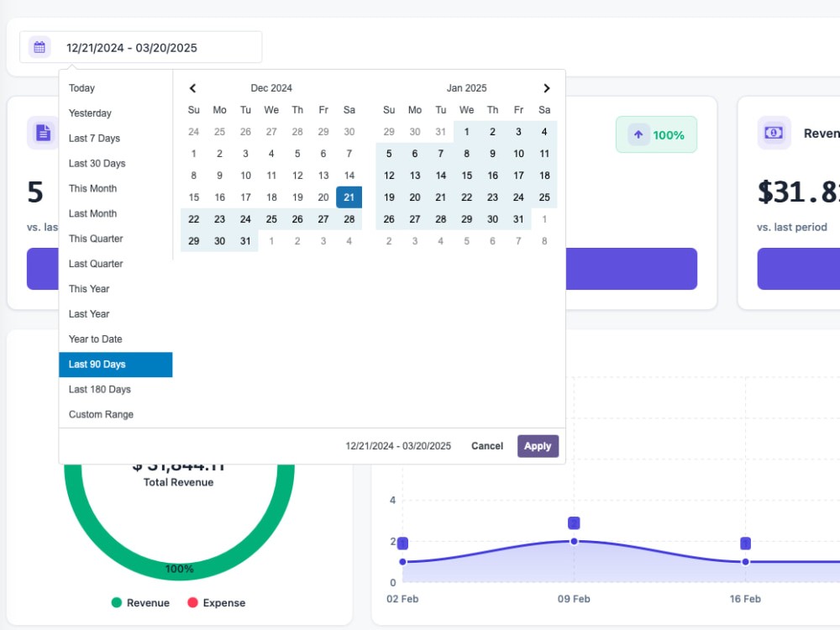Image resolution: width=840 pixels, height=630 pixels.
Task: Pick This Month range
Action: (116, 188)
